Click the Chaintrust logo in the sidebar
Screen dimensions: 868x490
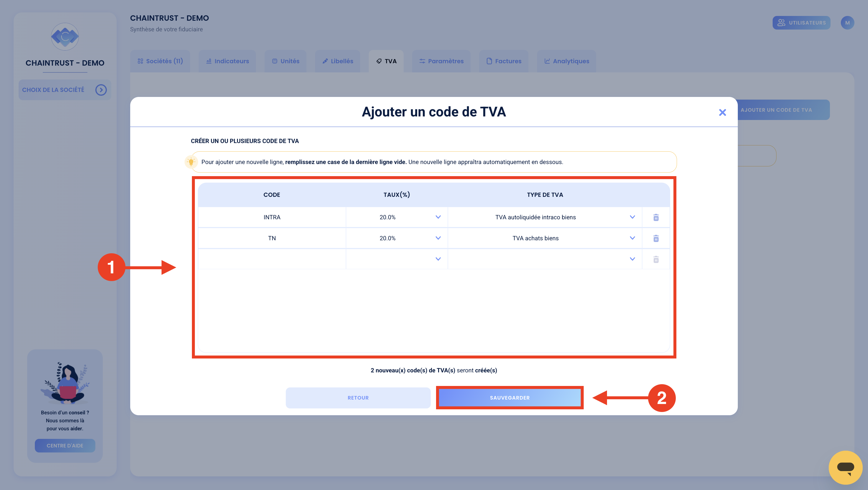[65, 36]
